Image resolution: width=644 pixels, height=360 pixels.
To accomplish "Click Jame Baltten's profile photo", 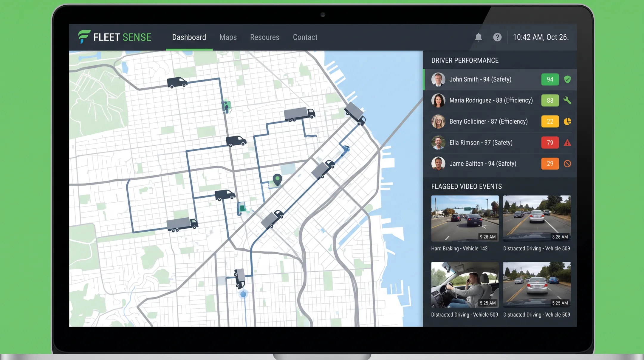I will coord(438,164).
